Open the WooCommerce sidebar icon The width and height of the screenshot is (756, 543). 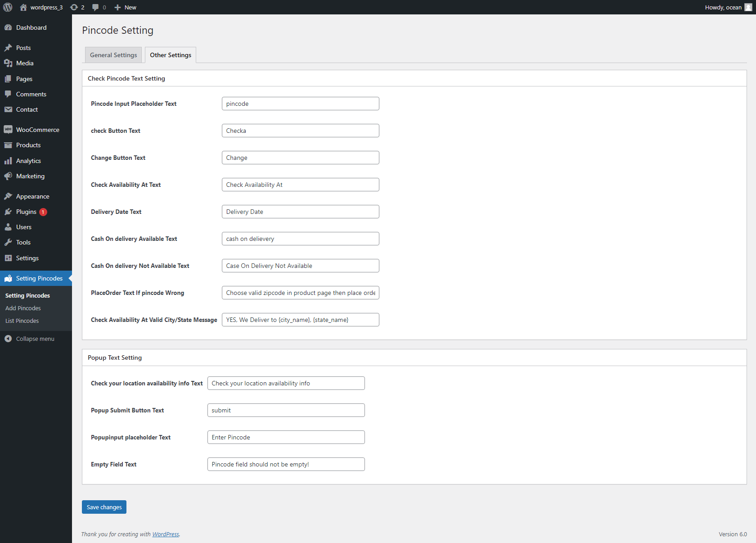[x=9, y=129]
